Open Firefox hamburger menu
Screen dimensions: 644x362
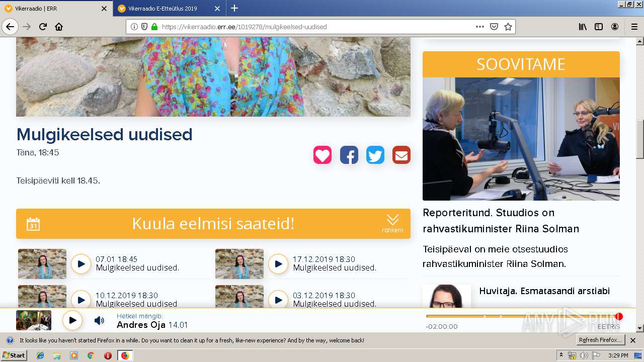[x=634, y=27]
